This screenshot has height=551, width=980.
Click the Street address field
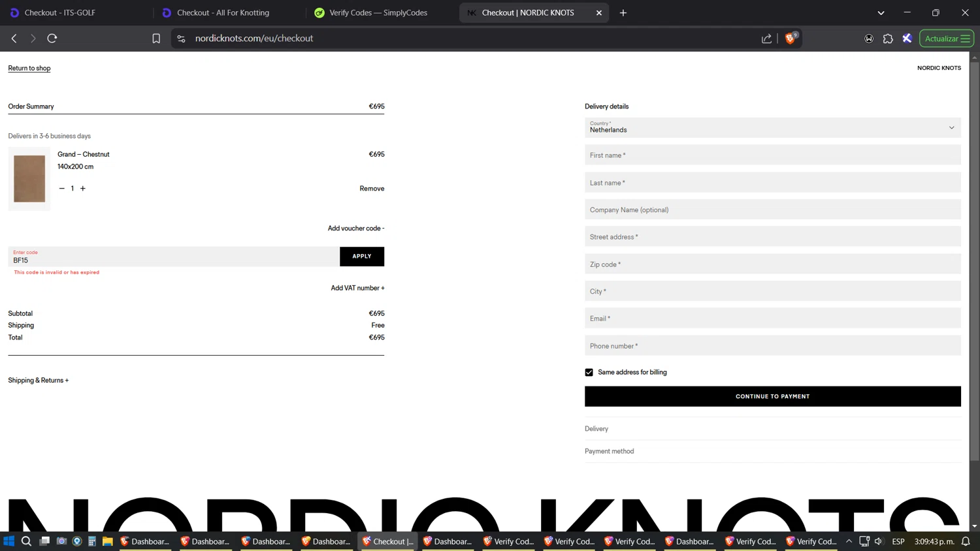click(773, 237)
